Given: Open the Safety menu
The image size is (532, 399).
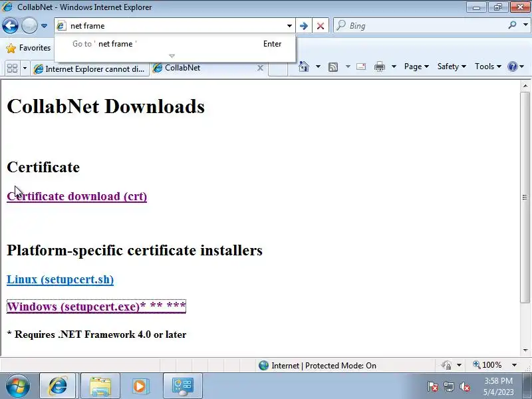Looking at the screenshot, I should pyautogui.click(x=452, y=66).
